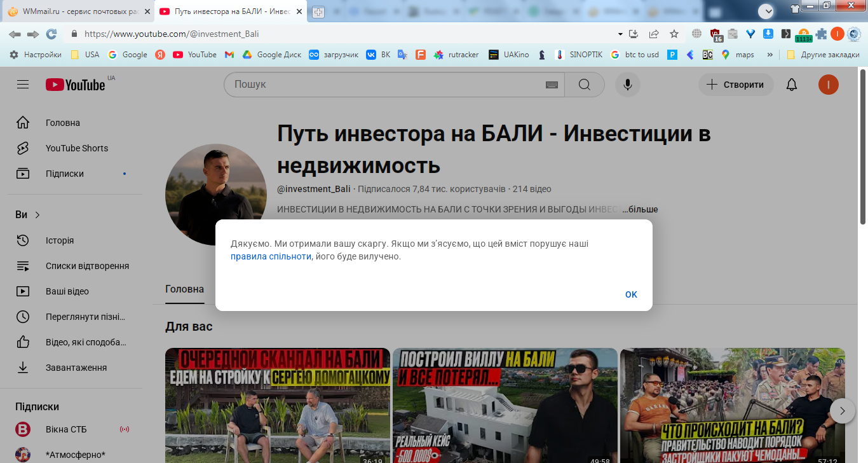868x463 pixels.
Task: Open the Настройки bookmark
Action: [x=36, y=55]
